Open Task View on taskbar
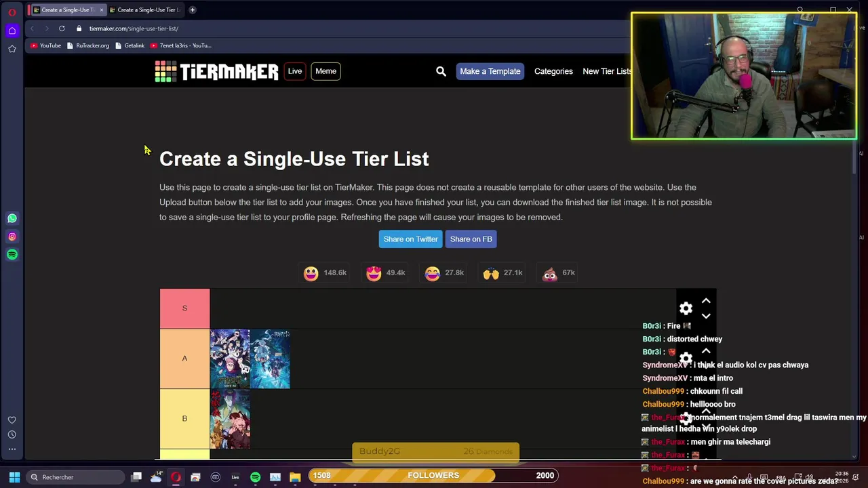Screen dimensions: 868x488 [x=136, y=477]
